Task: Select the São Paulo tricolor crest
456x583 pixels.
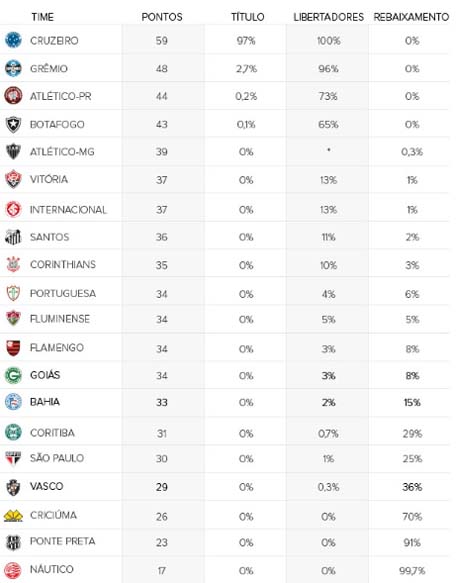Action: coord(13,459)
